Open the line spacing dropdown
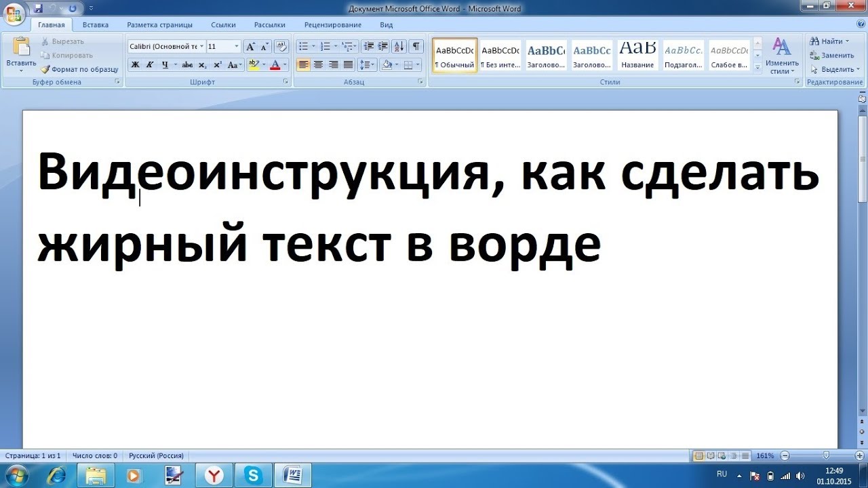868x488 pixels. pyautogui.click(x=367, y=65)
